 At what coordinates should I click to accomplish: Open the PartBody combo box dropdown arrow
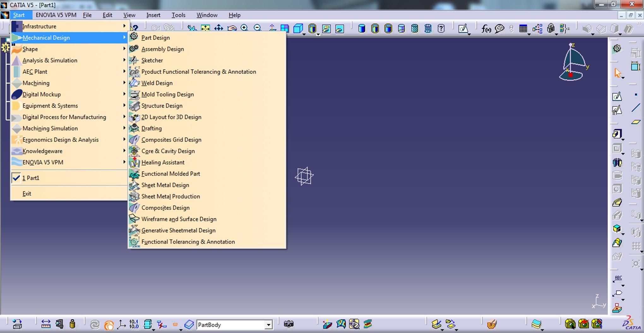268,324
